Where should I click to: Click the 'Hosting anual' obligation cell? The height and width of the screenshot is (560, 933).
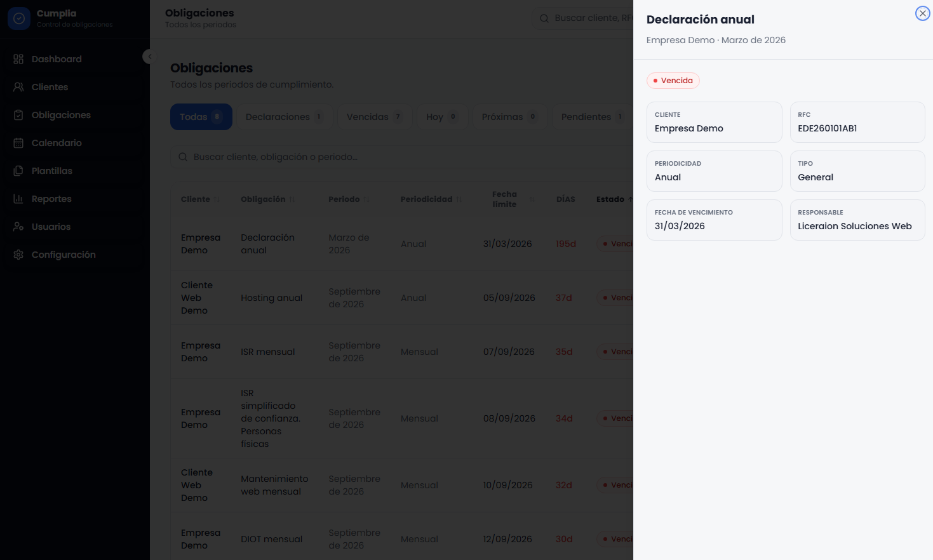point(271,298)
